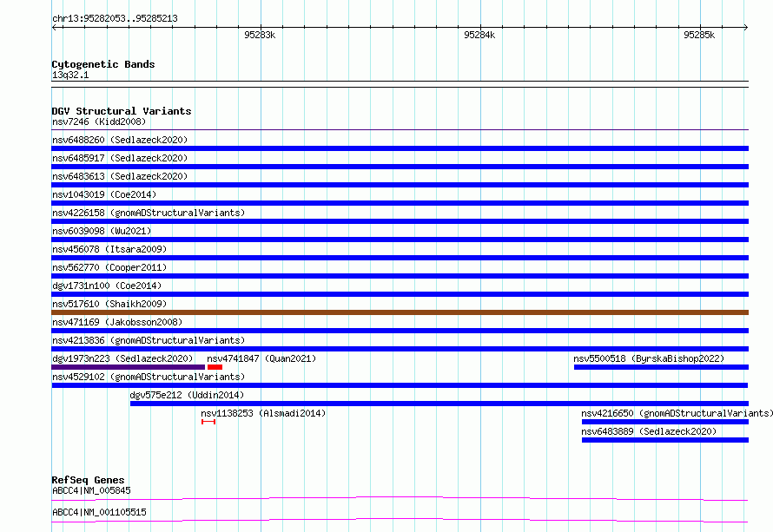
Task: Click nsv471169 (Jakobsson2008) label
Action: click(x=117, y=322)
